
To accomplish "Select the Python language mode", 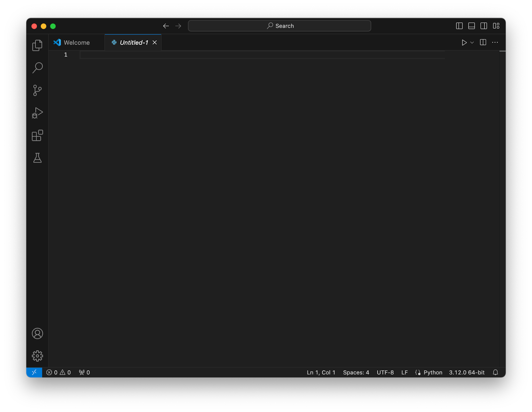I will click(x=433, y=372).
